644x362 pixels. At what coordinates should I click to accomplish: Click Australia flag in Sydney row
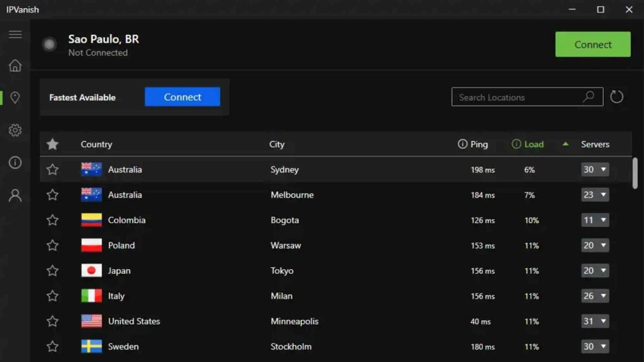pos(91,170)
